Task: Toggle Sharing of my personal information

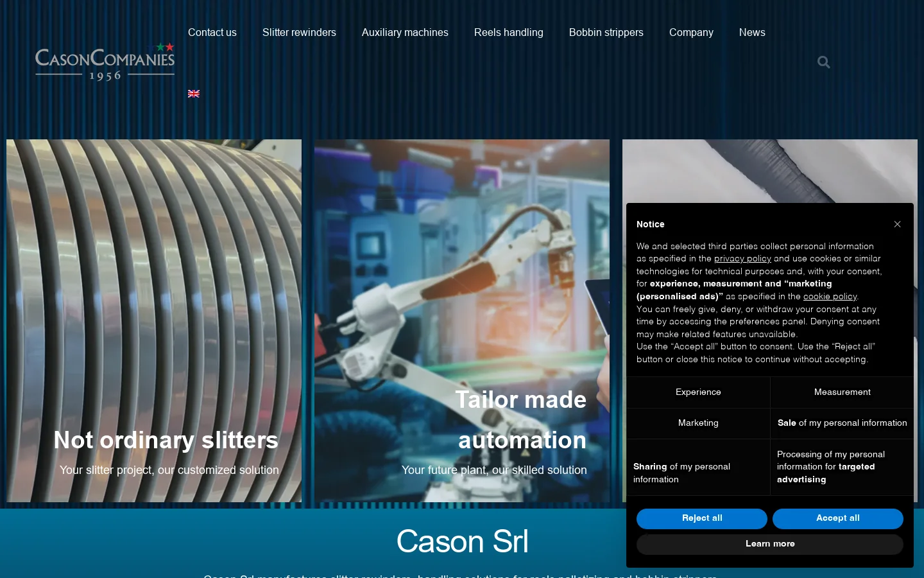Action: click(698, 467)
